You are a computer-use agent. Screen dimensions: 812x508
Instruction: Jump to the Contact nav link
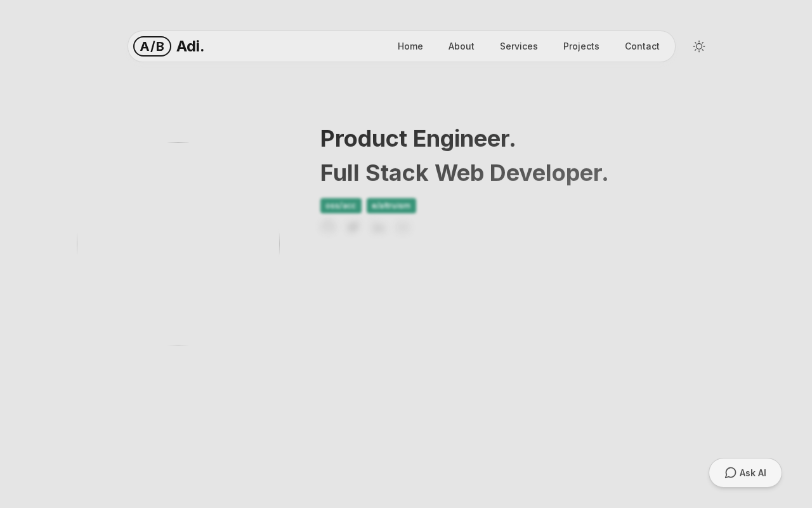pos(642,46)
